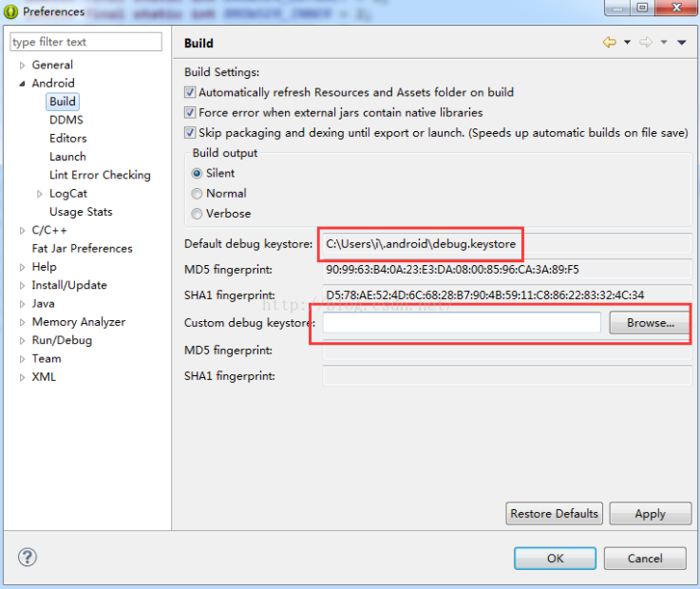The width and height of the screenshot is (700, 589).
Task: Toggle Force error on native libraries checkbox
Action: point(191,112)
